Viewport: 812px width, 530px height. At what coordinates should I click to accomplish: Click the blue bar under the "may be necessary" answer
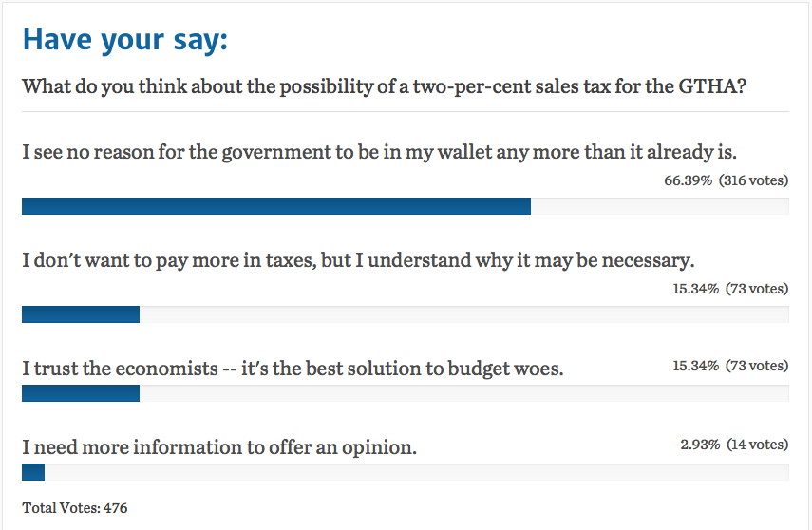(x=81, y=314)
